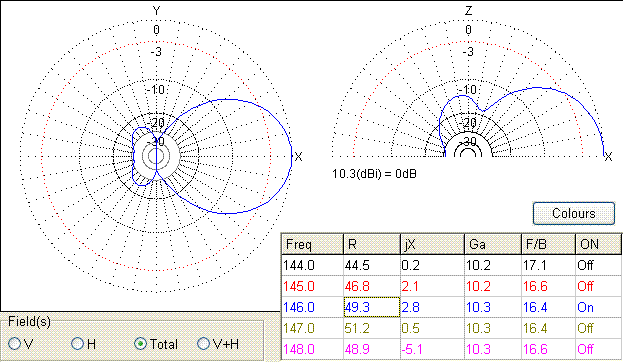Click the F/B column header
The width and height of the screenshot is (623, 362).
[x=548, y=244]
